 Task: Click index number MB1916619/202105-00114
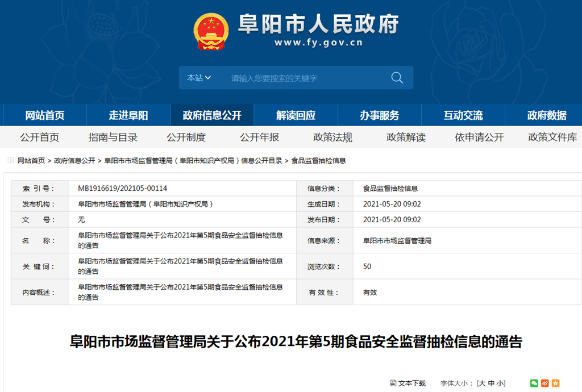pyautogui.click(x=123, y=189)
